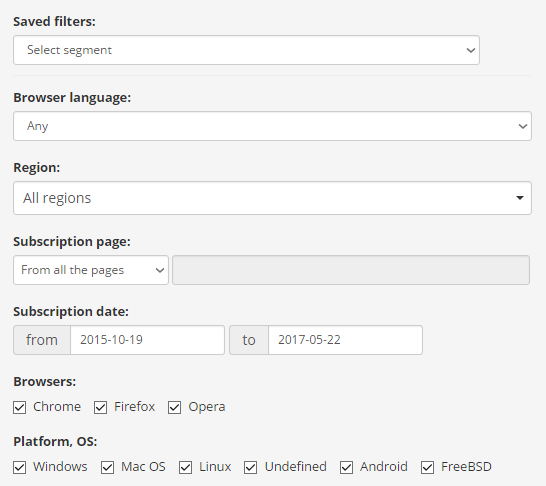Uncheck the Android platform checkbox
The width and height of the screenshot is (546, 486).
point(346,467)
